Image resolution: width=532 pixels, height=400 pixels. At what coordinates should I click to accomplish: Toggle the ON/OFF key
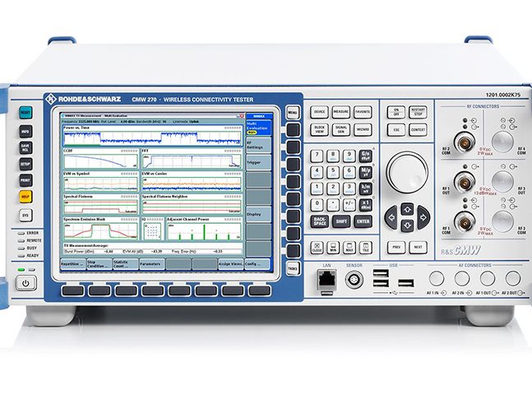396,111
